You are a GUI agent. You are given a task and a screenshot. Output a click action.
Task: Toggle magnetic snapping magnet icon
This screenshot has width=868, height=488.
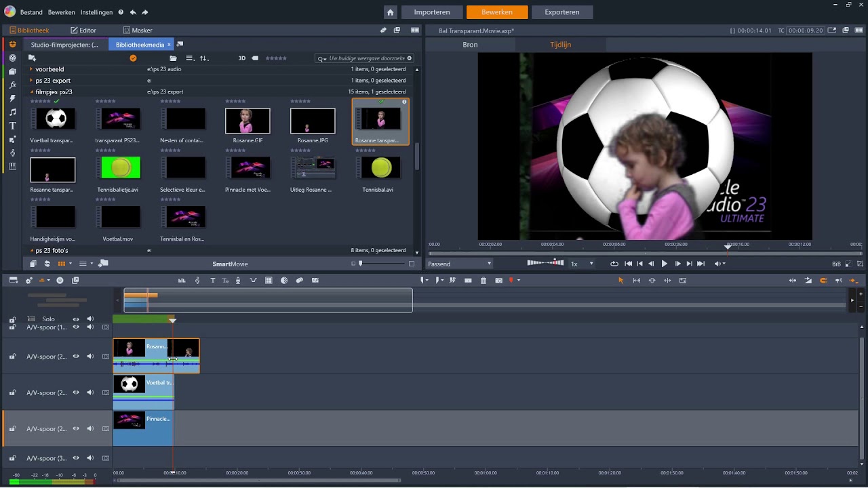click(823, 281)
